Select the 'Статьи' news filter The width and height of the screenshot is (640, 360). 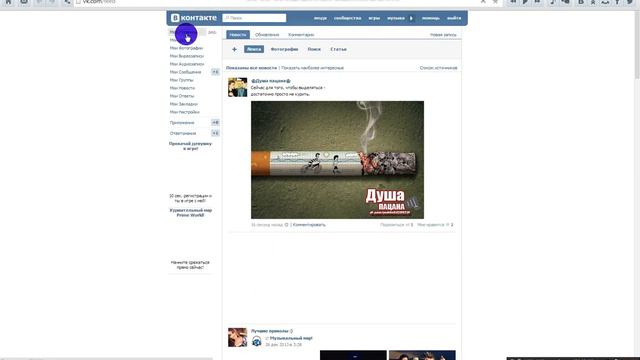(x=338, y=49)
